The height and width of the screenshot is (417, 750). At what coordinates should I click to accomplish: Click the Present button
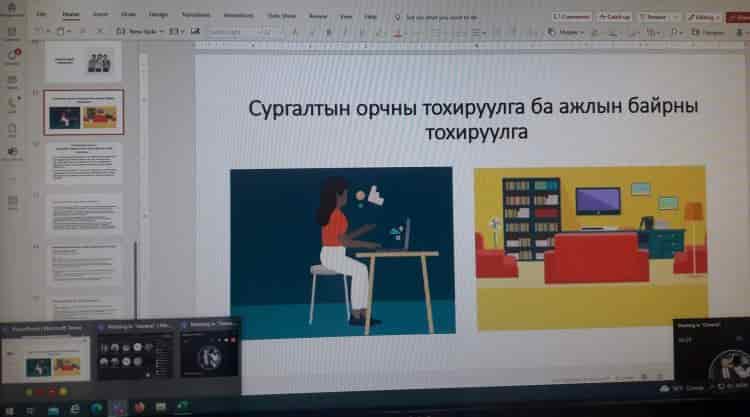coord(654,17)
